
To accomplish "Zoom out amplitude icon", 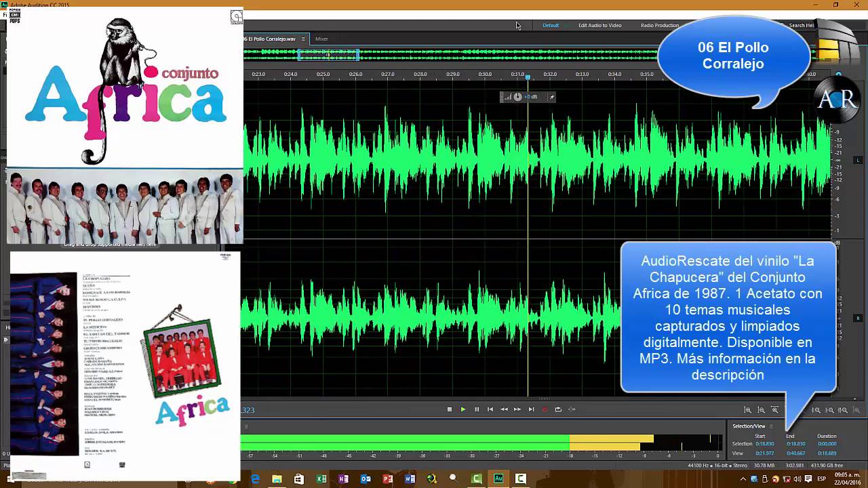I will (761, 410).
